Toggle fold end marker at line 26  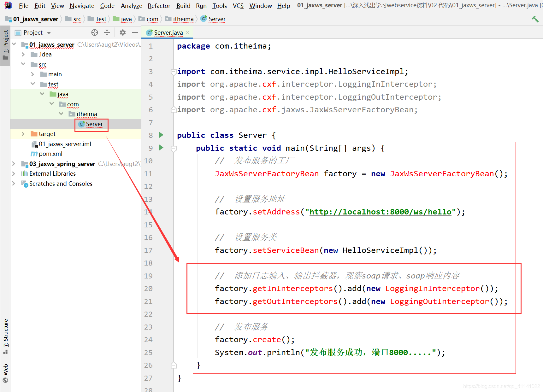[174, 365]
